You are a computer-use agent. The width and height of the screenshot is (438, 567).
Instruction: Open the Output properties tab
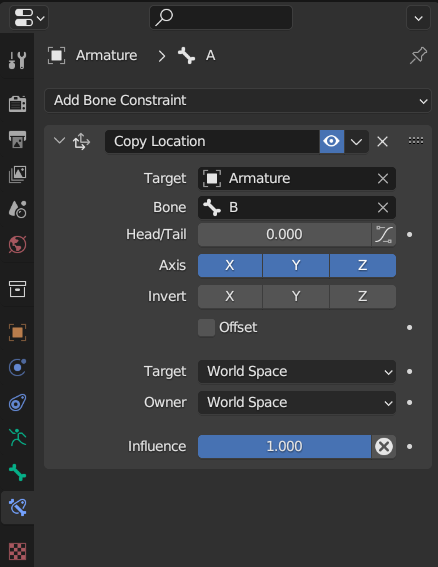pyautogui.click(x=17, y=139)
